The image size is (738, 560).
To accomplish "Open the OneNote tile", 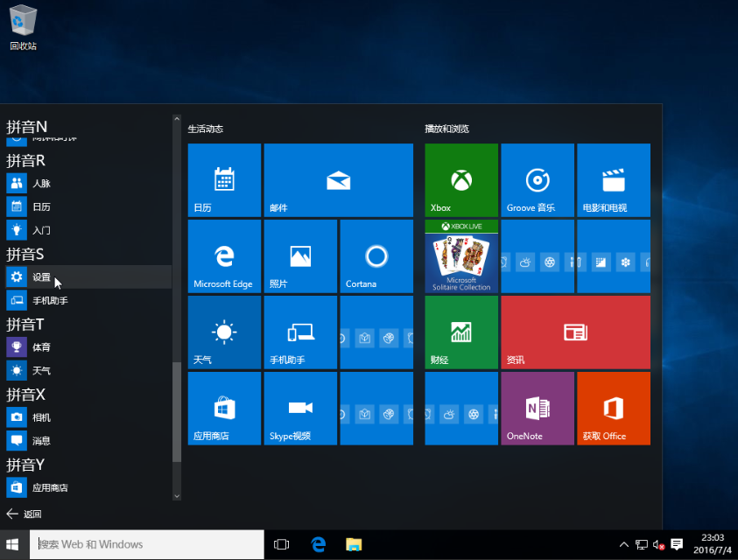I will pos(537,408).
